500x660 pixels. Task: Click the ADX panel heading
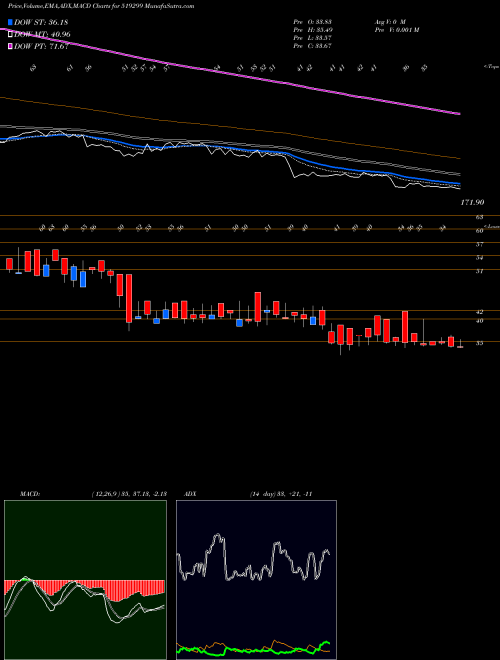191,494
